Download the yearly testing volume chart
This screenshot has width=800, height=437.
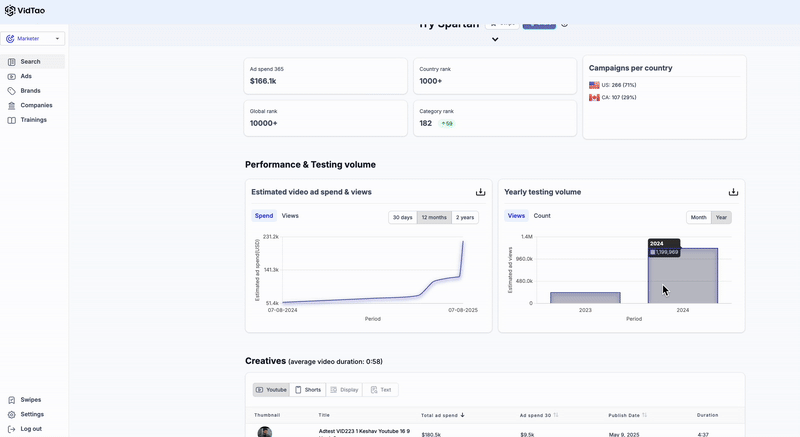(733, 192)
